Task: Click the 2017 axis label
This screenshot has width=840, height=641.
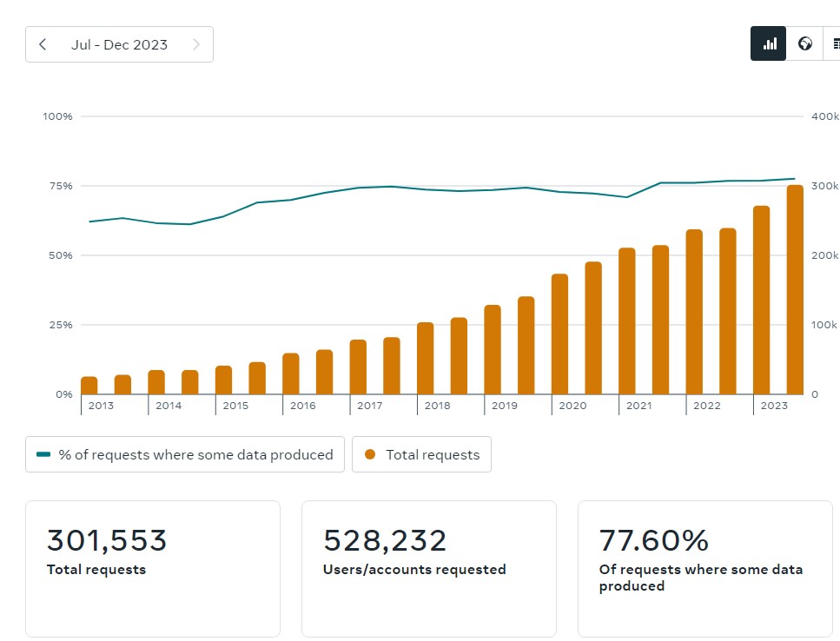Action: (x=370, y=406)
